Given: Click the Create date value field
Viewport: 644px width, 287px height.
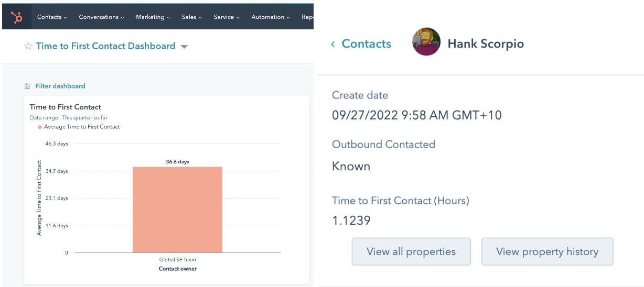Looking at the screenshot, I should [x=416, y=115].
